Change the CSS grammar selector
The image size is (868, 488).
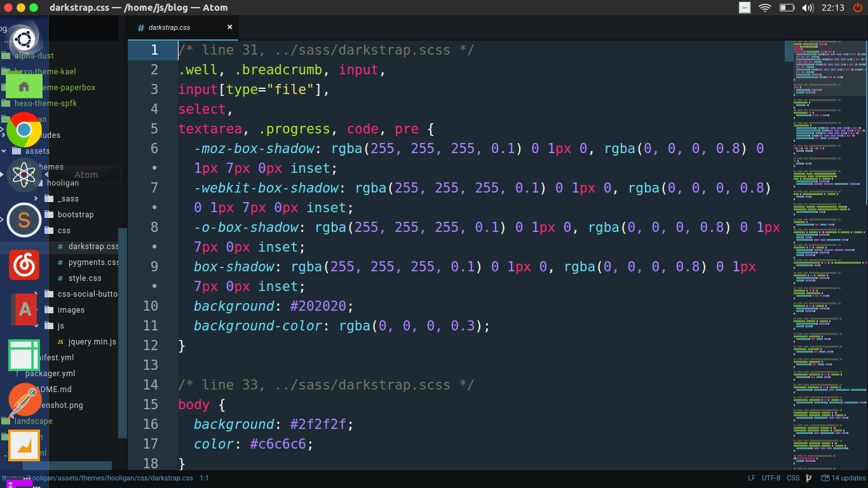[x=793, y=478]
